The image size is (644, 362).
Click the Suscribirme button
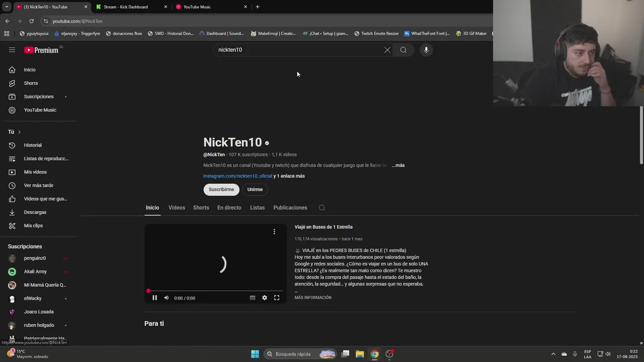(221, 190)
